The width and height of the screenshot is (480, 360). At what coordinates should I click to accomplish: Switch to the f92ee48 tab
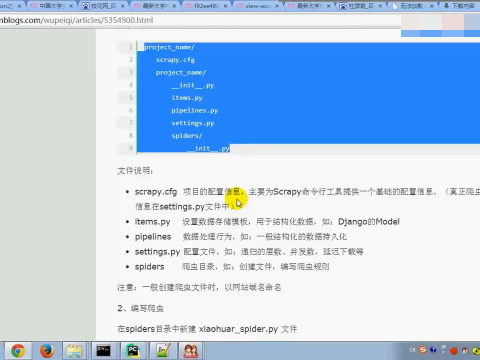[x=206, y=6]
